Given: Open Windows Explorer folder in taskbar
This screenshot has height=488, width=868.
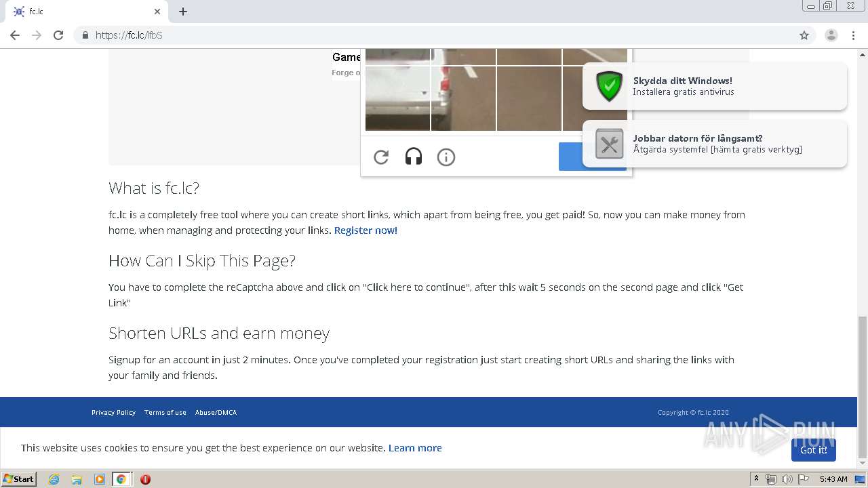Looking at the screenshot, I should click(x=77, y=479).
